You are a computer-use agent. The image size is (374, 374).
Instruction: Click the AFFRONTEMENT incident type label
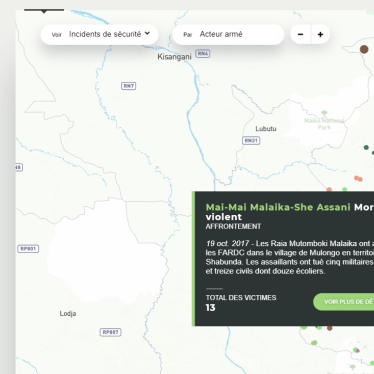(233, 227)
